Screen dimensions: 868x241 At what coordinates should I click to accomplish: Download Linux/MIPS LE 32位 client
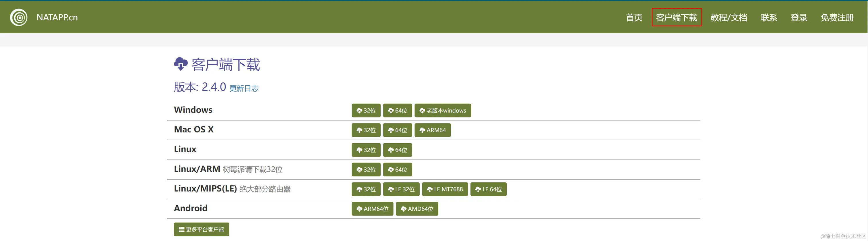(401, 189)
